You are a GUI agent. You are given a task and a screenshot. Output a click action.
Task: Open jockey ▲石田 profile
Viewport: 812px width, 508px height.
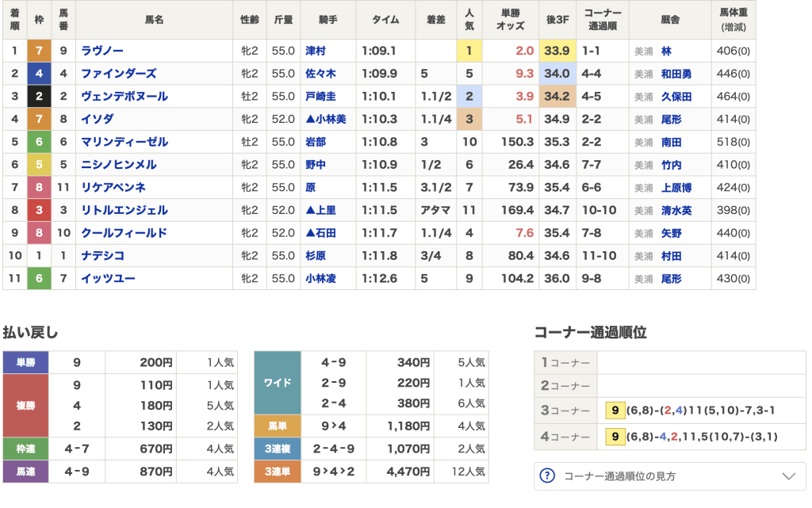click(320, 233)
